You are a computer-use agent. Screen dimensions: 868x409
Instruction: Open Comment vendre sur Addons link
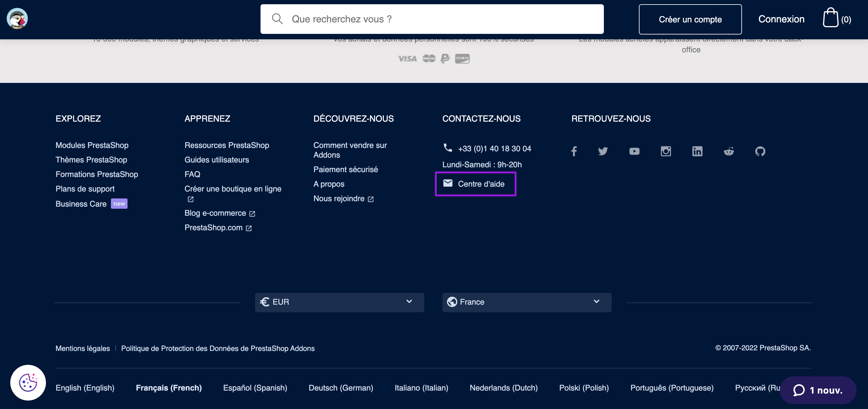pos(350,150)
